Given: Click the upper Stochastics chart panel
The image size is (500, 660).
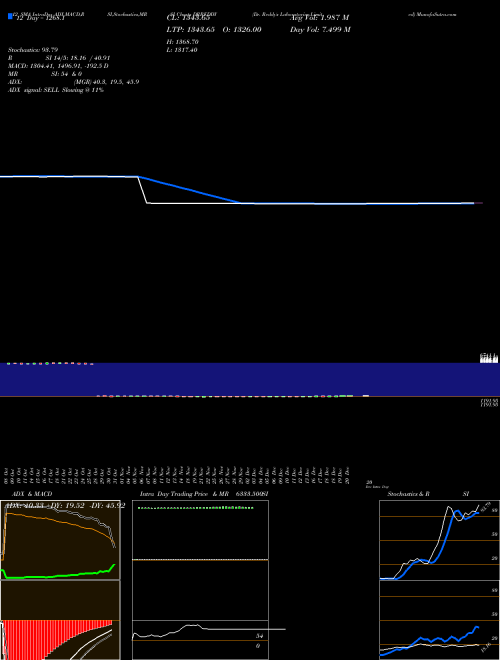Looking at the screenshot, I should coord(439,540).
